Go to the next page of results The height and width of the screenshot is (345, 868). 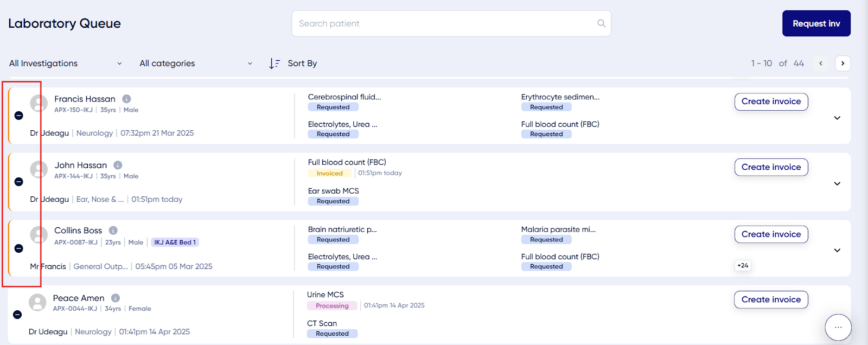pos(843,63)
